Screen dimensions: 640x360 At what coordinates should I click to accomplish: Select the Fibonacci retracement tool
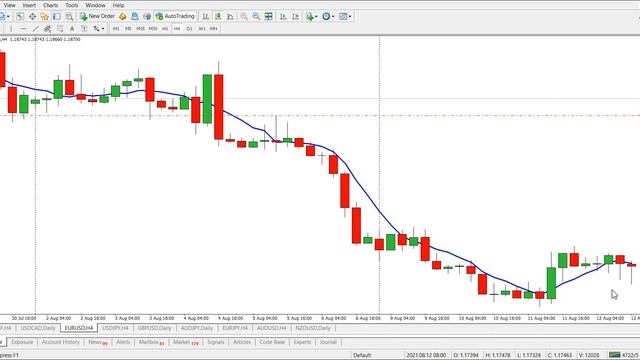(60, 29)
